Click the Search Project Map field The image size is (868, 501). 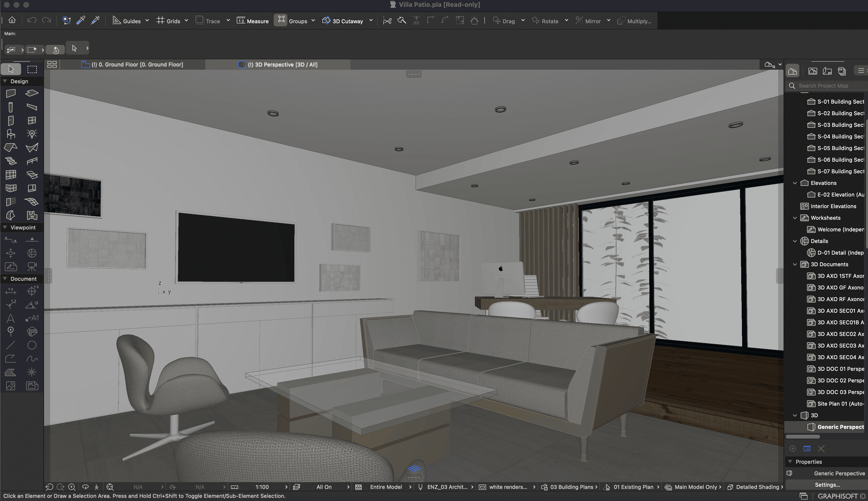[x=829, y=86]
